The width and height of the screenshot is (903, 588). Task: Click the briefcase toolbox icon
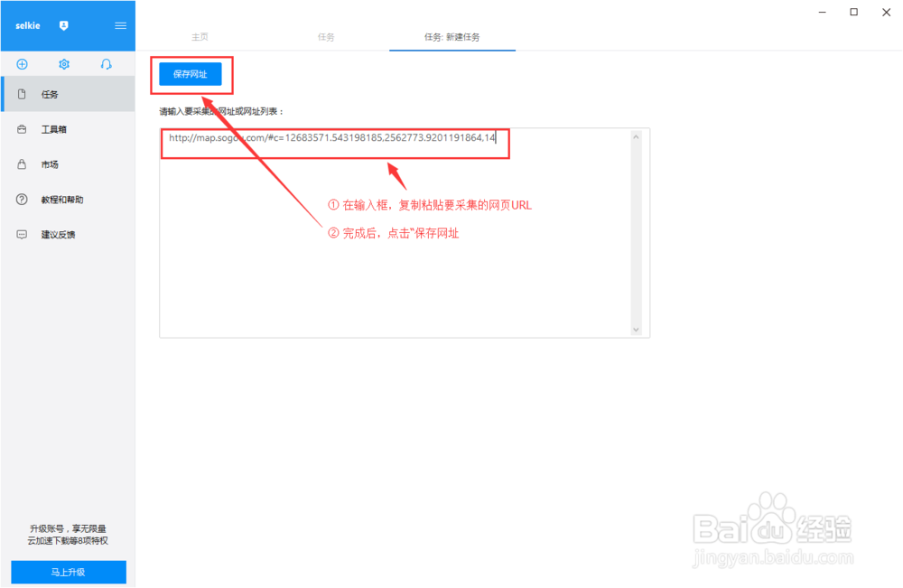[x=20, y=129]
